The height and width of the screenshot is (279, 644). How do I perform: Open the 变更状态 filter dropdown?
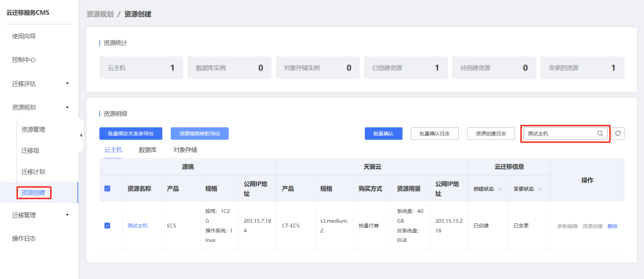click(x=540, y=189)
